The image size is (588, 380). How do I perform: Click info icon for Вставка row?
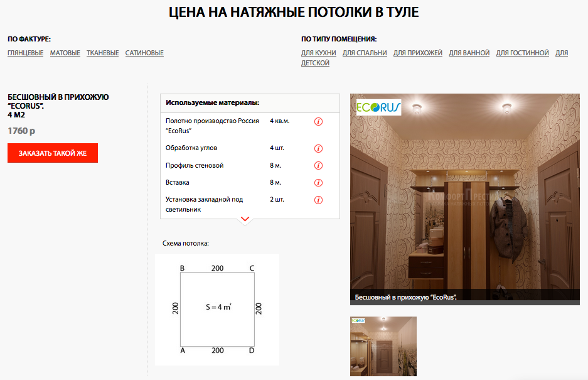coord(318,183)
